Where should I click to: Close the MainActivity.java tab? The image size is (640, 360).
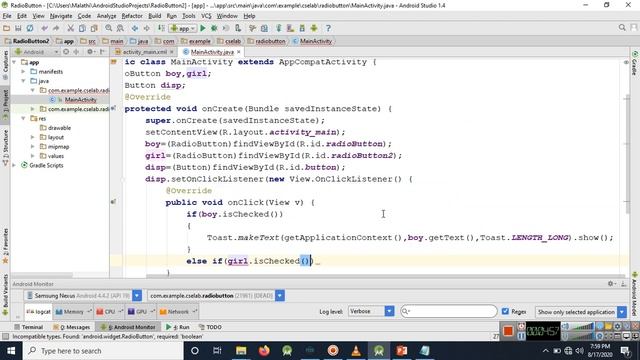239,52
